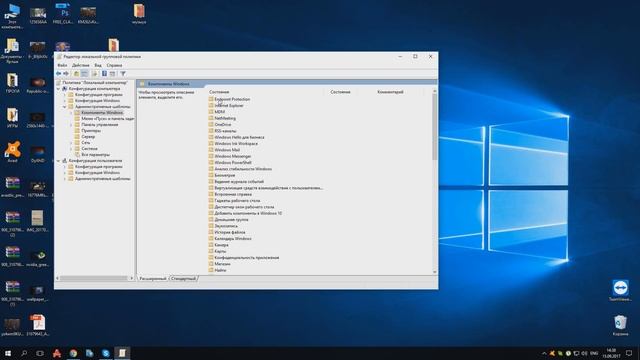The image size is (640, 360).
Task: Expand the Сеть tree node
Action: 71,143
